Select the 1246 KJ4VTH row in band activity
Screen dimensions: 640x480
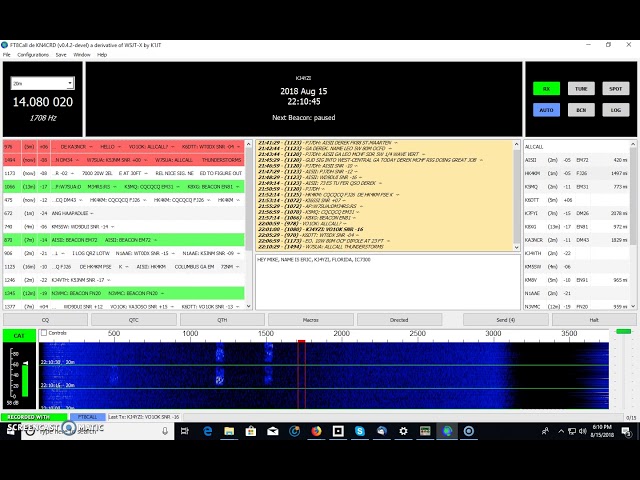point(124,280)
